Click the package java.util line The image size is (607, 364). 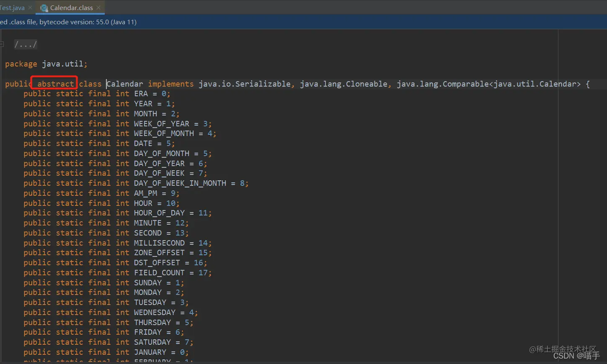46,64
